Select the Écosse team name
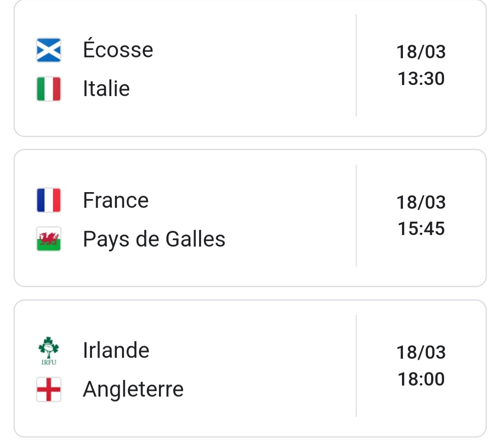 (118, 48)
